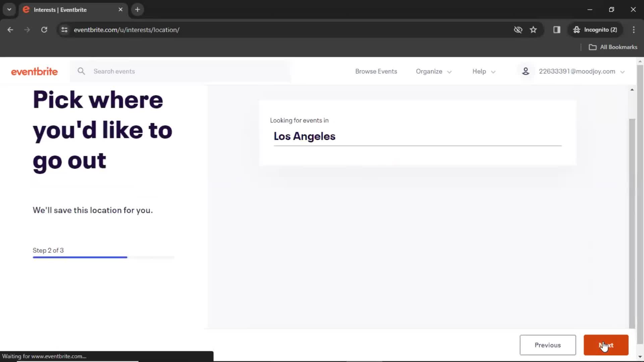This screenshot has width=644, height=362.
Task: Click the search magnifier icon
Action: (x=82, y=71)
